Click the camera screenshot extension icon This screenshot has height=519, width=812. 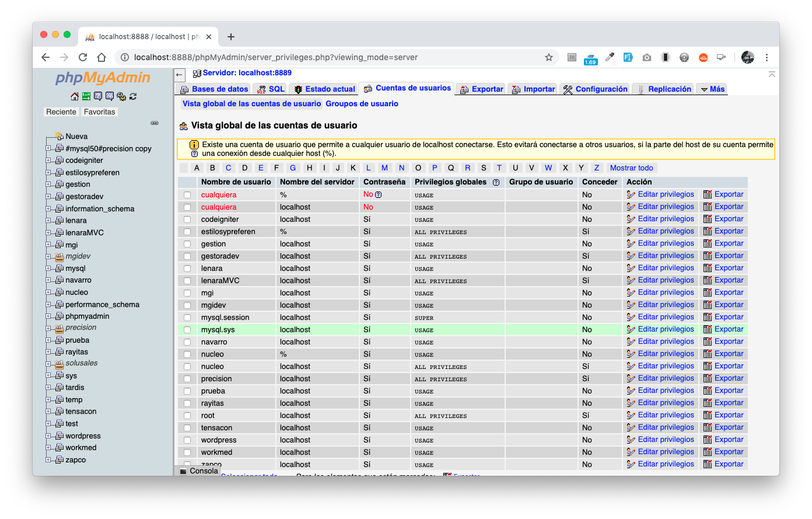tap(647, 57)
